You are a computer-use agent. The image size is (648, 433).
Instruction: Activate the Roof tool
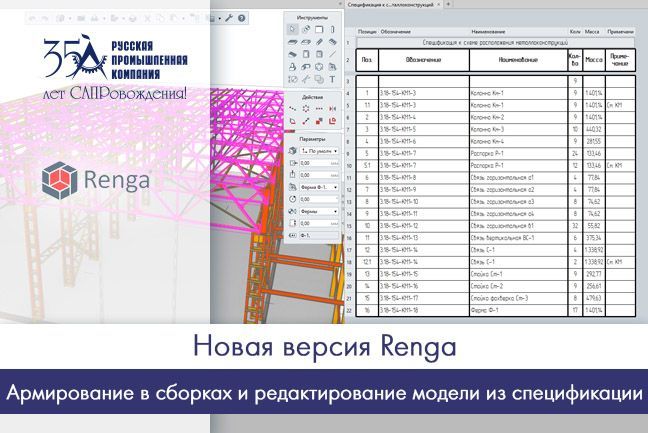(x=293, y=54)
